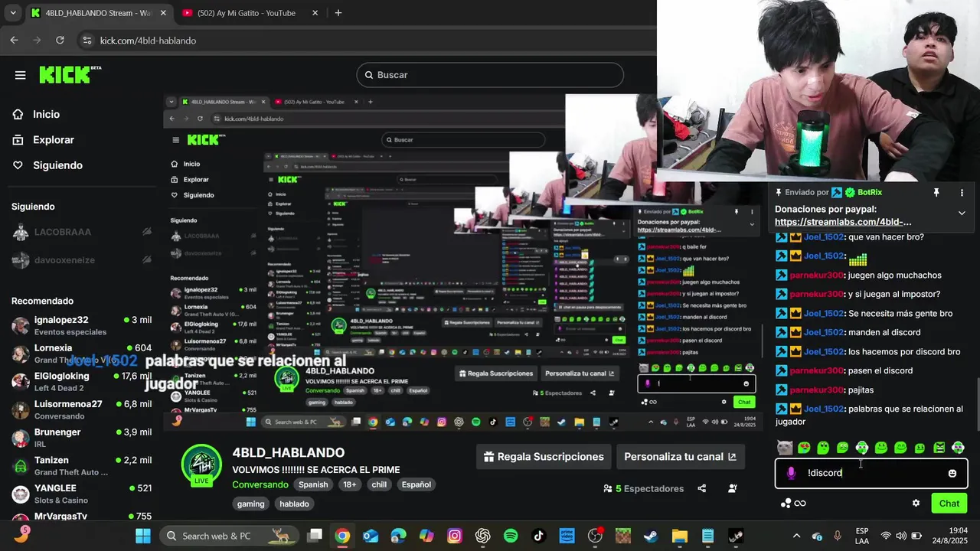Open the Kick sidebar hamburger menu
This screenshot has width=980, height=551.
[20, 75]
